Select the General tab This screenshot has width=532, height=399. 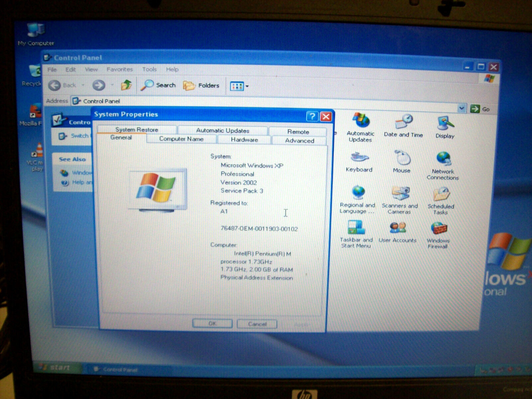point(121,138)
